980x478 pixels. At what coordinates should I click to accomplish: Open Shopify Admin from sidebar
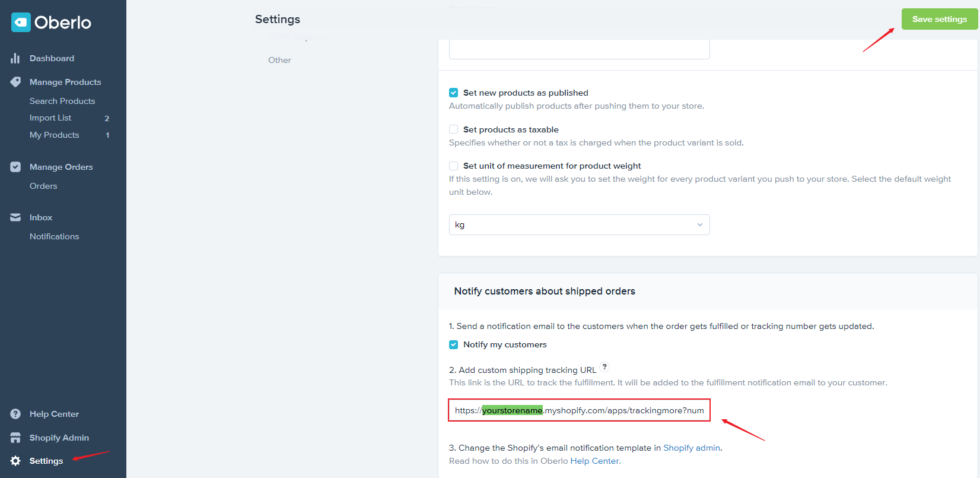[x=59, y=438]
